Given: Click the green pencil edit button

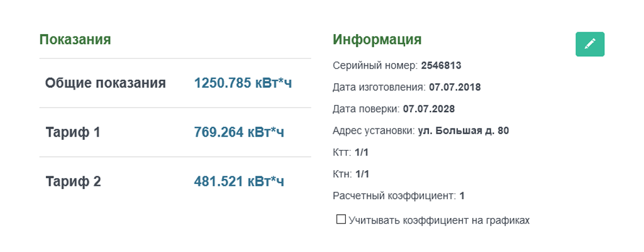Looking at the screenshot, I should [589, 43].
